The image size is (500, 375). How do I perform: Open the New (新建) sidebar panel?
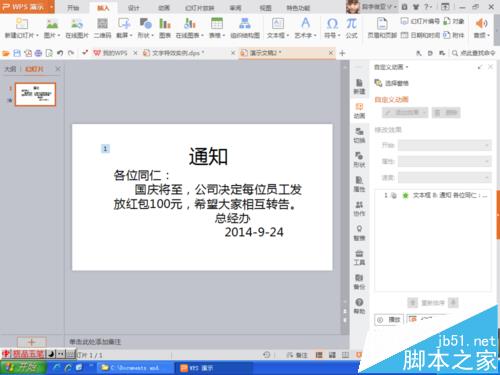tap(359, 86)
